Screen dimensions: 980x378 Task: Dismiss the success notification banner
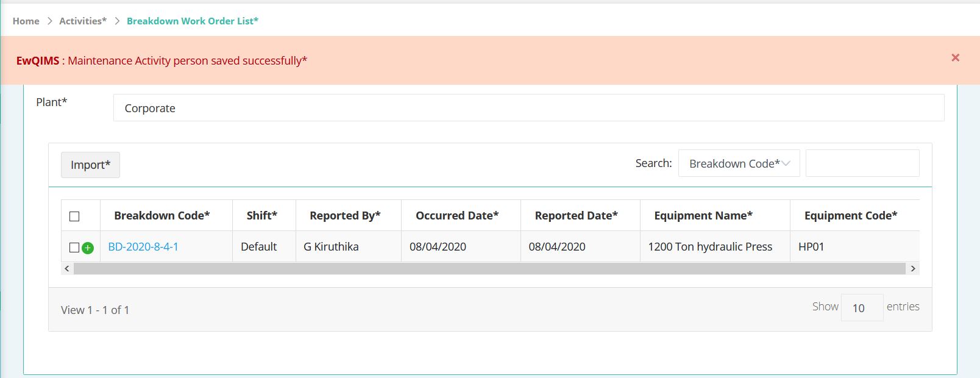point(955,58)
